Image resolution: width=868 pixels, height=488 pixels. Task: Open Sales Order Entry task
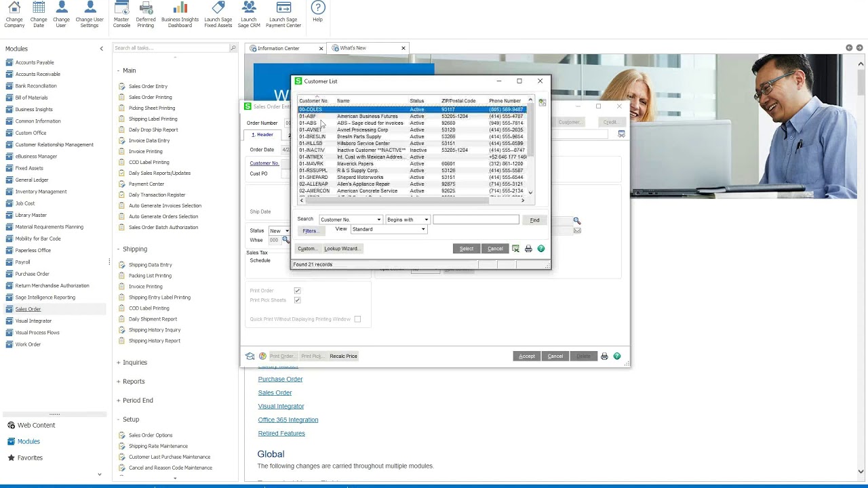point(148,86)
